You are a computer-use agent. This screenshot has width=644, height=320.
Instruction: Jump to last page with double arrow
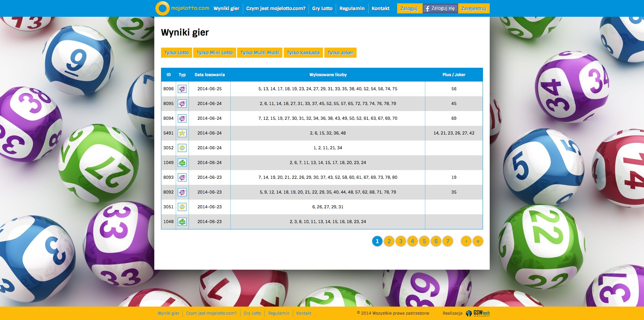(x=478, y=241)
